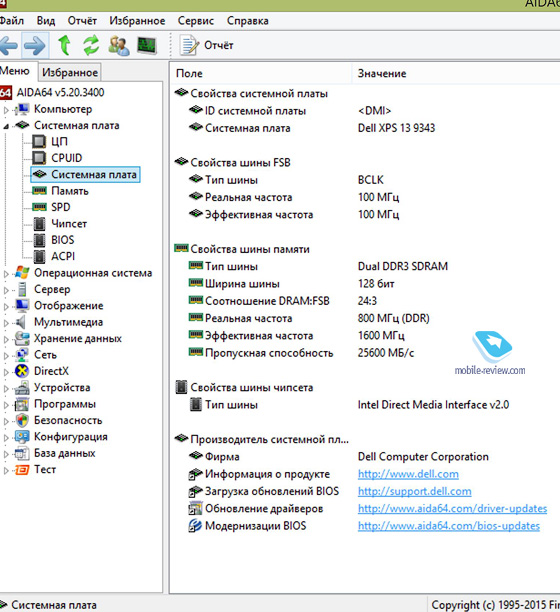Open the Файл menu

click(12, 21)
